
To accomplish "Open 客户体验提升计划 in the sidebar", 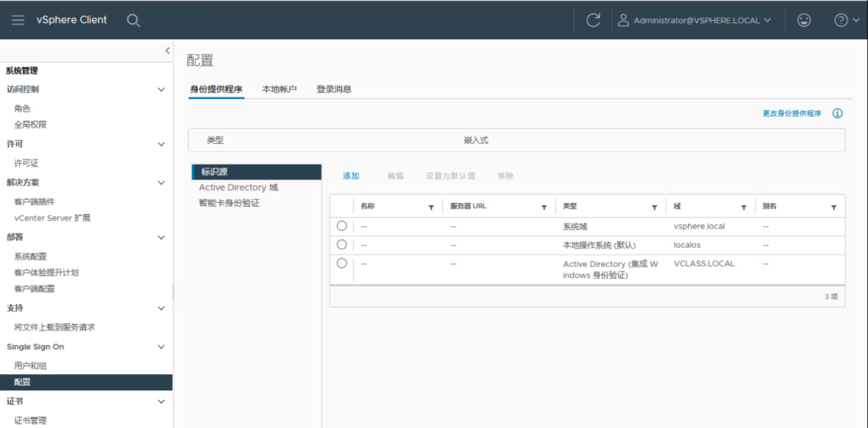I will (47, 273).
